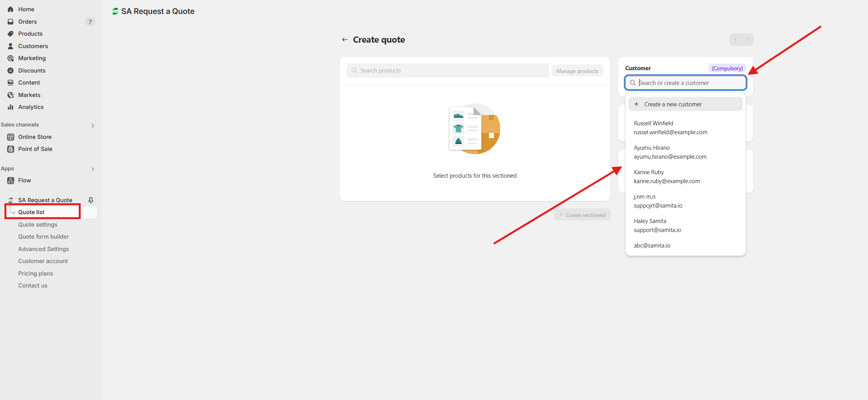The height and width of the screenshot is (400, 868).
Task: Open Customers in the sidebar
Action: coord(33,46)
